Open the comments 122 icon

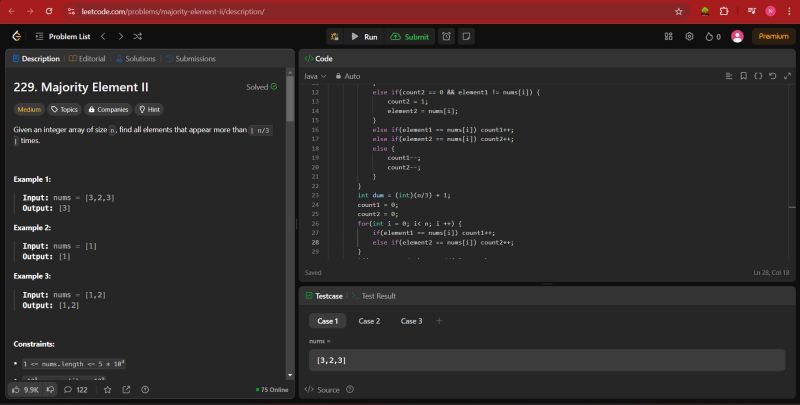click(x=76, y=390)
